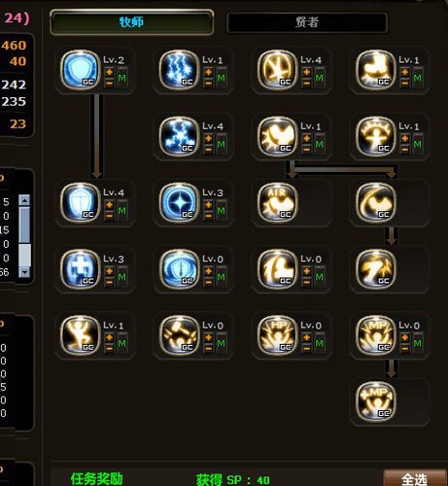
Task: Click the AIR skill icon
Action: click(x=277, y=202)
